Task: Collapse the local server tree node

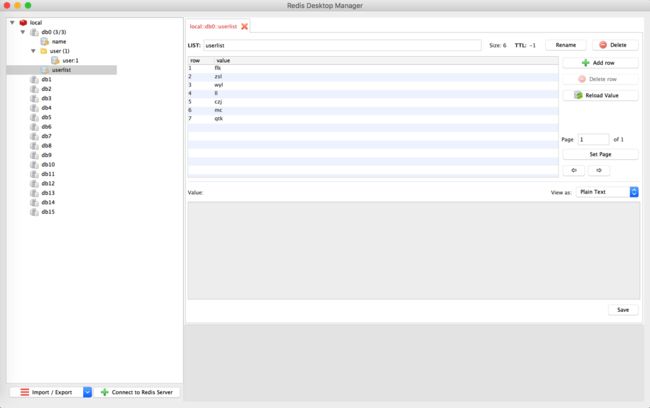Action: [12, 22]
